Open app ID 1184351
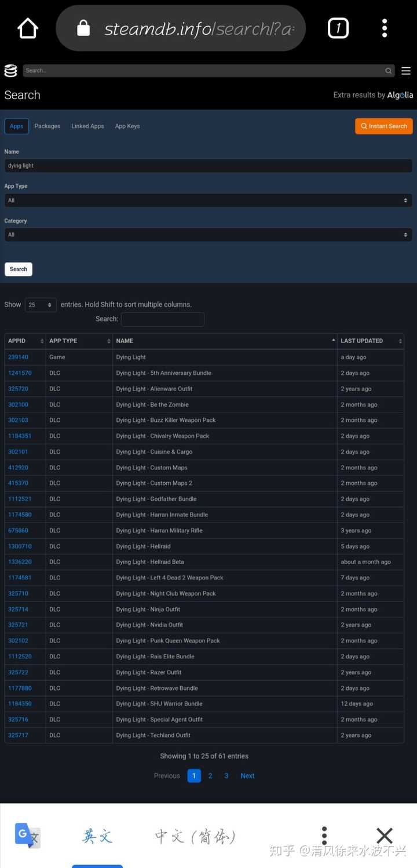 point(20,436)
